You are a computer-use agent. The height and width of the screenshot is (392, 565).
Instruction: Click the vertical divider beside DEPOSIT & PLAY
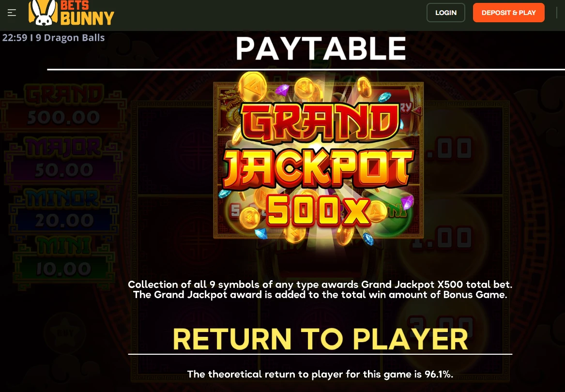(x=557, y=13)
